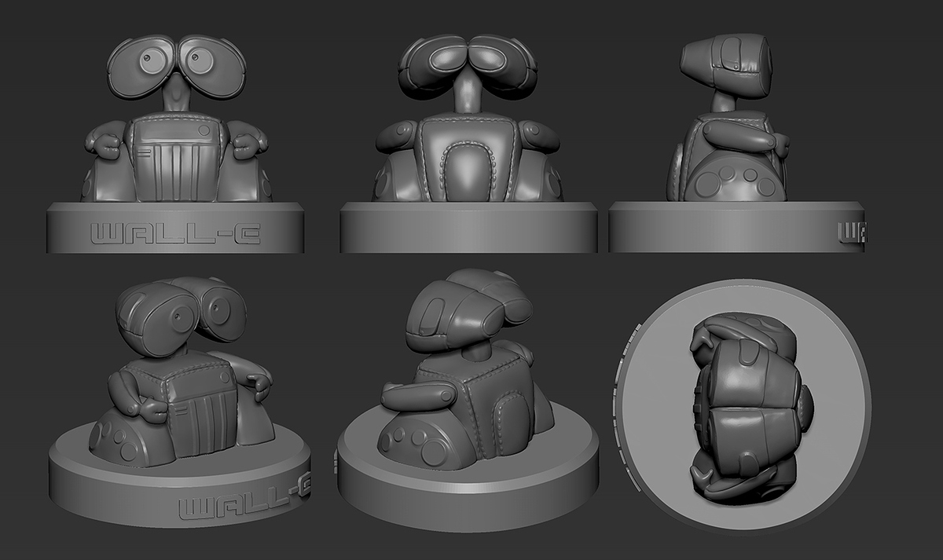
Task: Select the front view render with visible eyes
Action: click(175, 143)
